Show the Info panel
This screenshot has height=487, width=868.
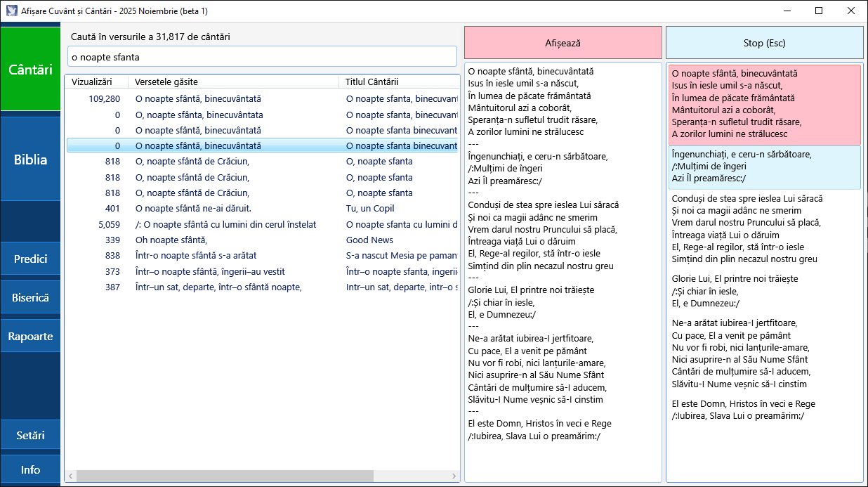pos(30,469)
